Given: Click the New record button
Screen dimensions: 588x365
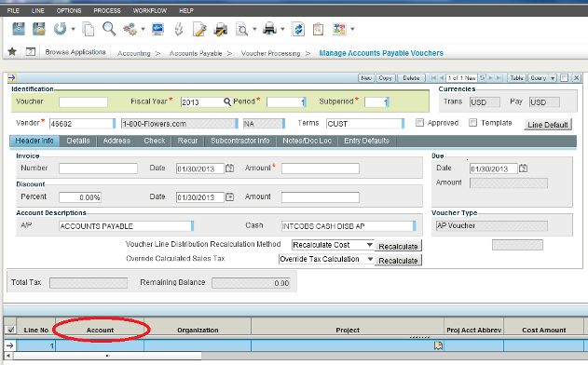Looking at the screenshot, I should (366, 78).
